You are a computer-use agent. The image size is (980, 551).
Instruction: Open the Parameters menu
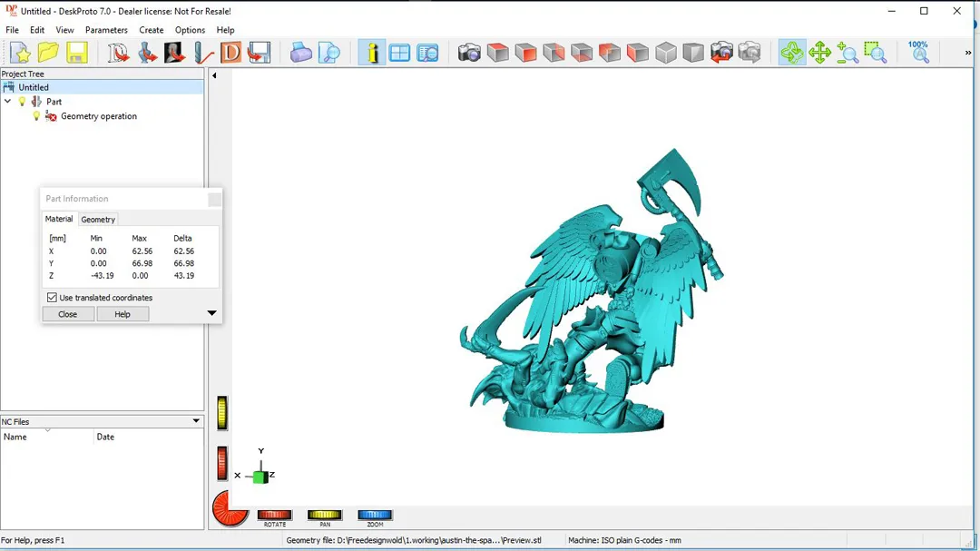[106, 30]
